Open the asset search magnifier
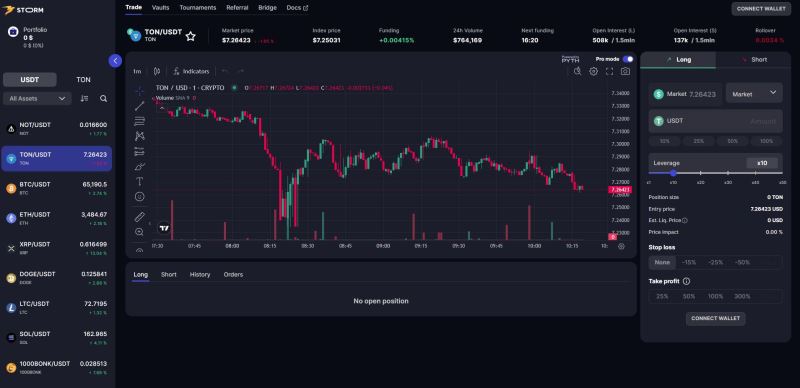 pyautogui.click(x=104, y=99)
